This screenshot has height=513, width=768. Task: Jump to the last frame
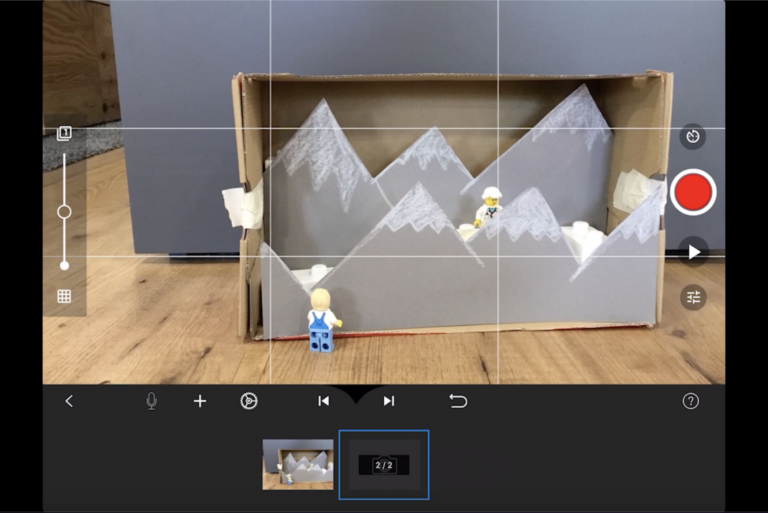point(389,401)
